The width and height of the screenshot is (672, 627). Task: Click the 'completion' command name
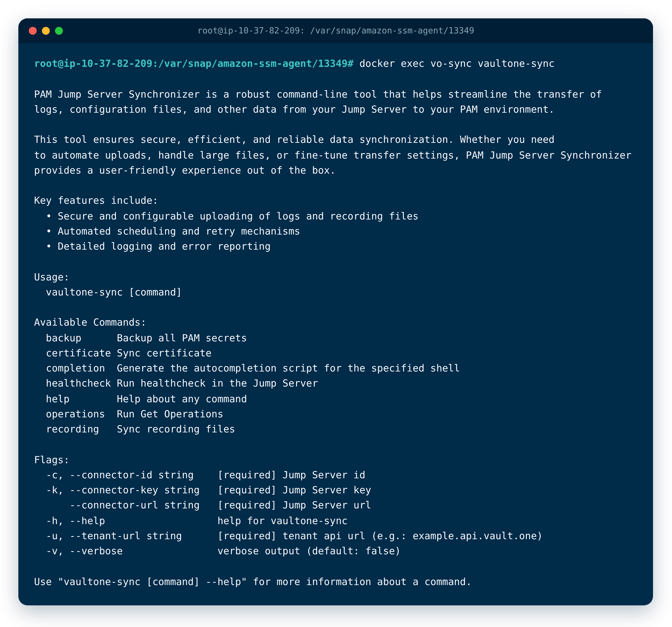click(x=75, y=368)
